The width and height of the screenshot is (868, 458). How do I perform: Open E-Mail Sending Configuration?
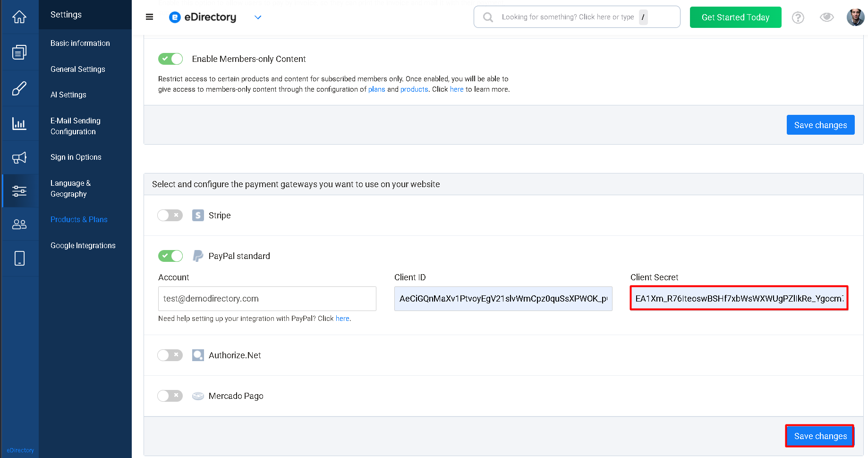(x=76, y=126)
